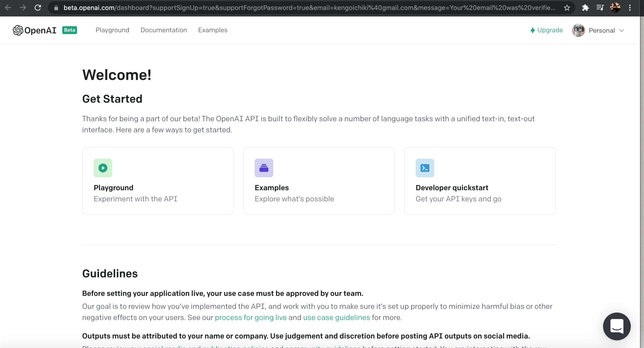Click the media control playlist icon

[600, 8]
